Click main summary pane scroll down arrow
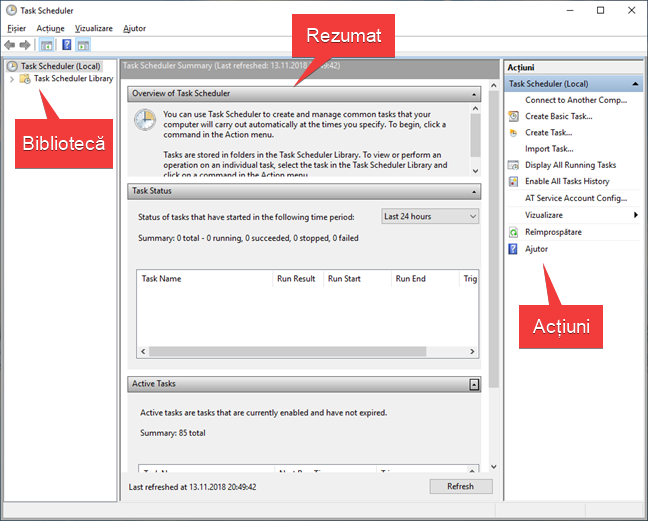The width and height of the screenshot is (648, 521). coord(493,467)
